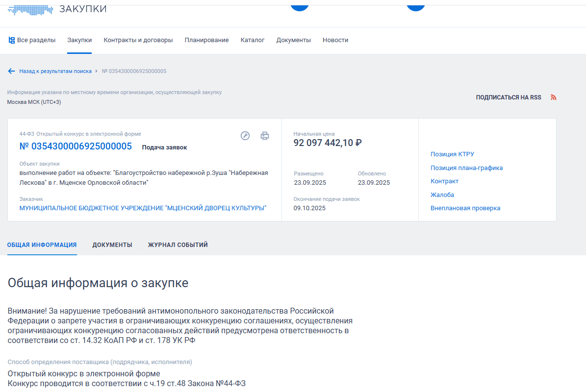Open customer МЦЕНСКИЙ ДВОРЕЦ КУЛЬТУРЫ link
The width and height of the screenshot is (586, 392).
(x=143, y=208)
